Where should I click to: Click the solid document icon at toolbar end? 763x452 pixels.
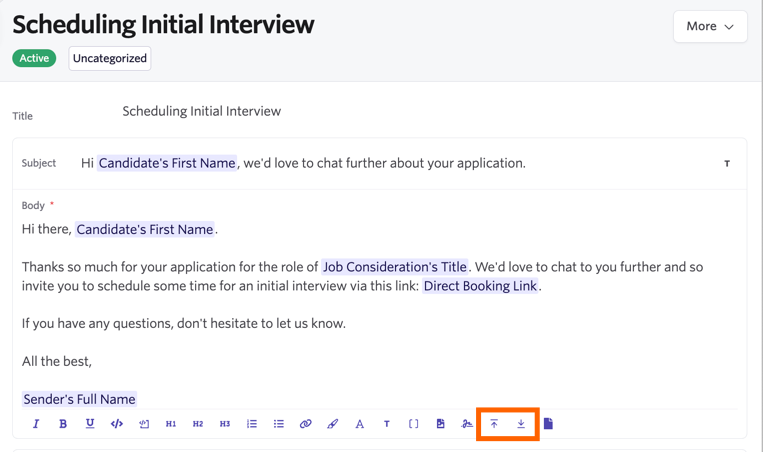tap(548, 424)
